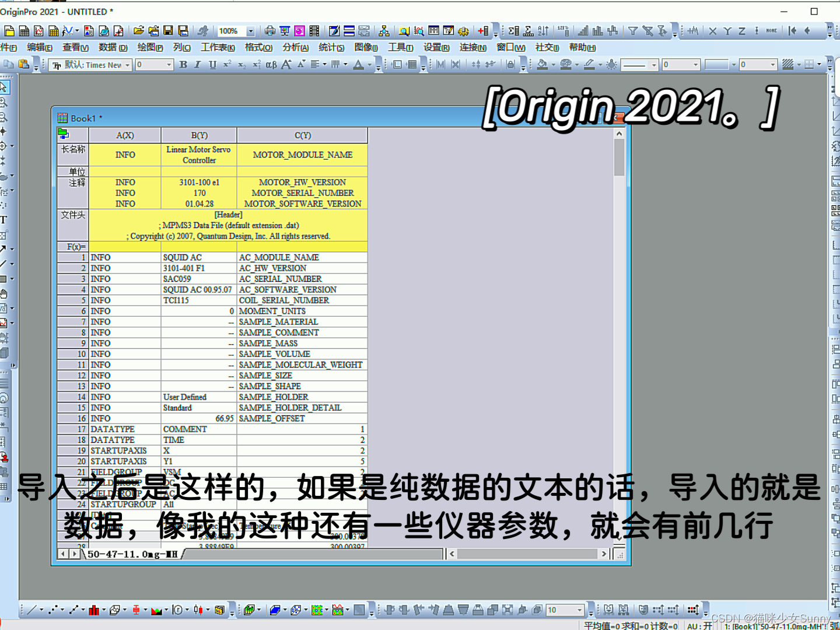The image size is (840, 630).
Task: Apply the fill color bucket tool
Action: 542,65
